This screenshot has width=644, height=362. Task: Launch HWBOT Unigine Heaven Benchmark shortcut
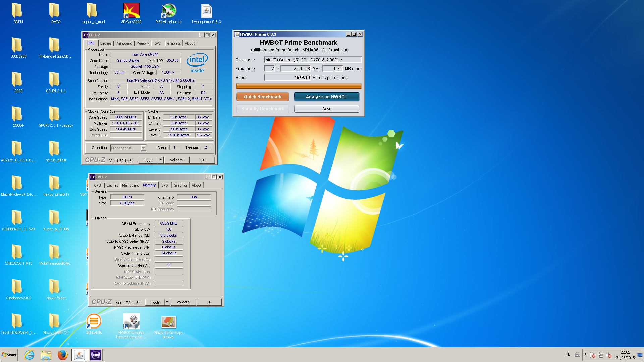131,326
